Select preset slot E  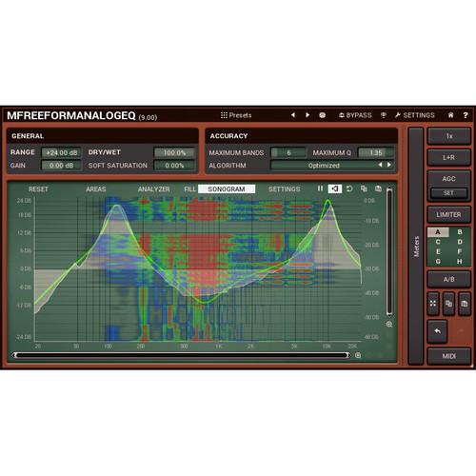[438, 251]
